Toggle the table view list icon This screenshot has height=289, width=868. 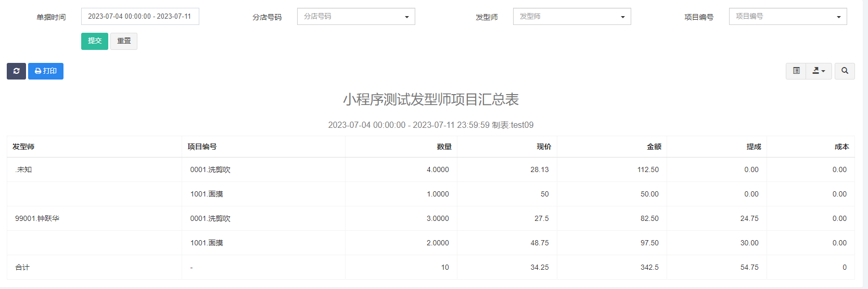tap(796, 71)
